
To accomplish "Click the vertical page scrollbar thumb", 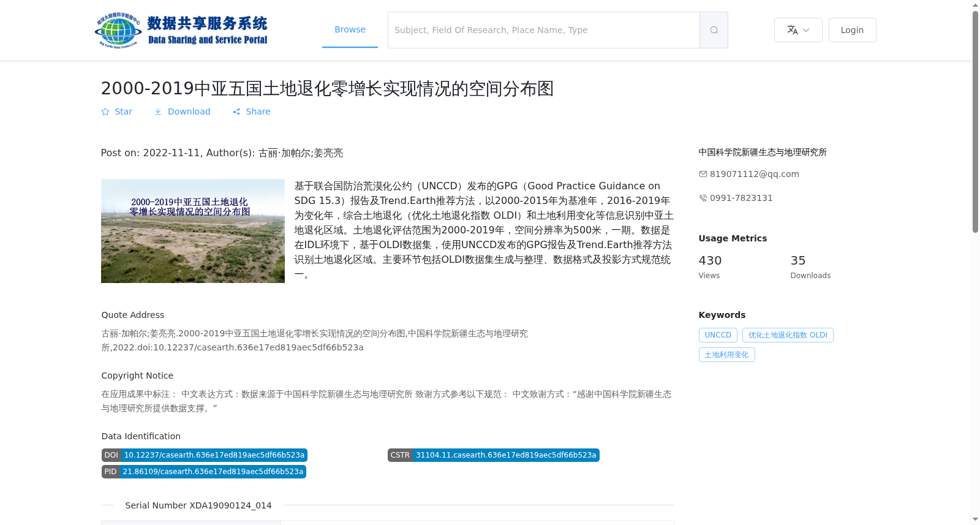I will [x=975, y=121].
